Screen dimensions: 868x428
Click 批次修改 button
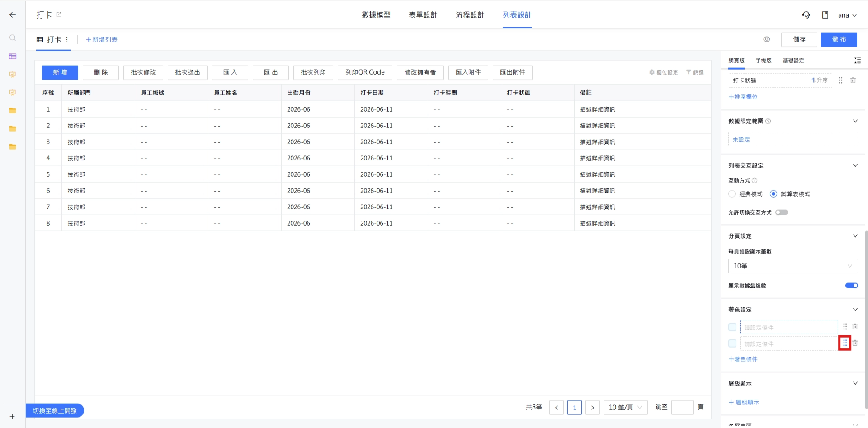pos(143,72)
